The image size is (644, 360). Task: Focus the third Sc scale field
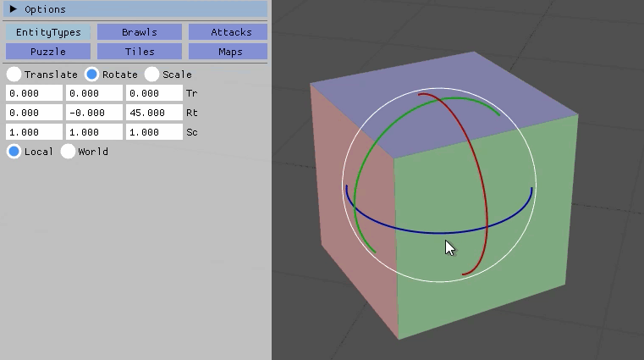click(154, 132)
